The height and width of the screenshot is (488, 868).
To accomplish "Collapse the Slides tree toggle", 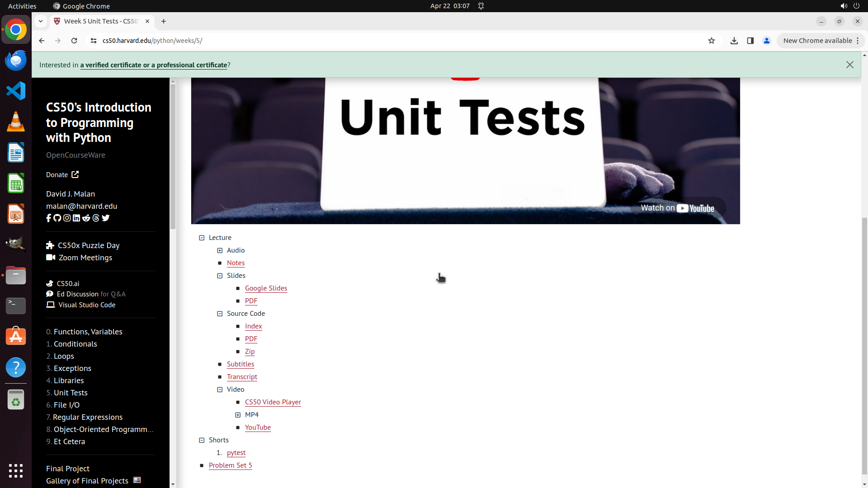I will pyautogui.click(x=220, y=276).
